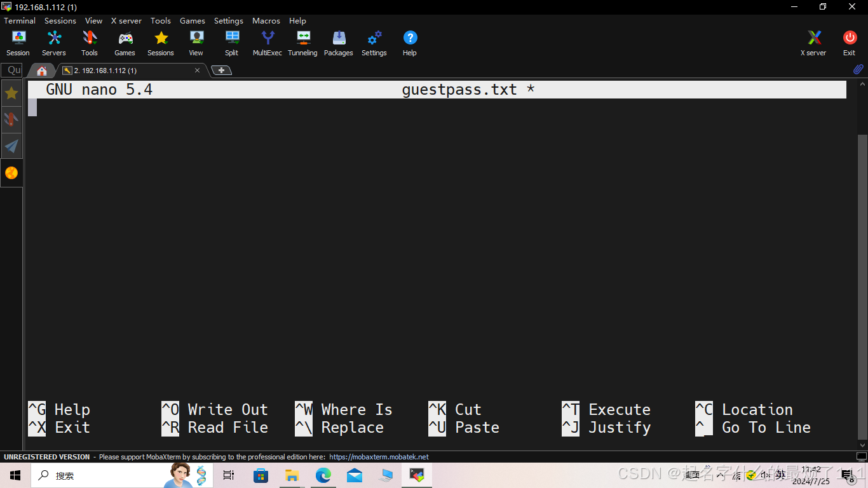Launch Microsoft Edge from the taskbar
Image resolution: width=868 pixels, height=488 pixels.
(323, 475)
